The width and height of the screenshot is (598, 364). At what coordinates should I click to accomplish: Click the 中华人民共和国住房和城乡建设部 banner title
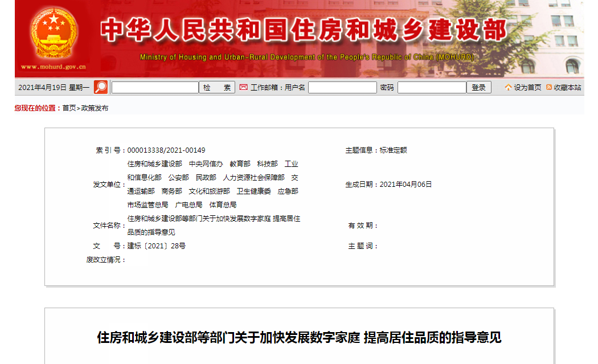[x=304, y=30]
